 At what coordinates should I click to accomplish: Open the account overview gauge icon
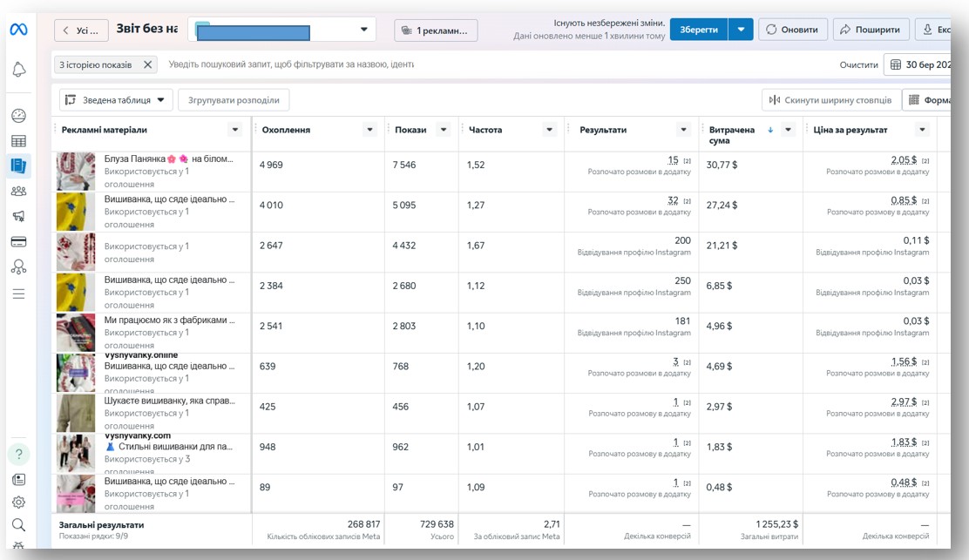pos(19,116)
